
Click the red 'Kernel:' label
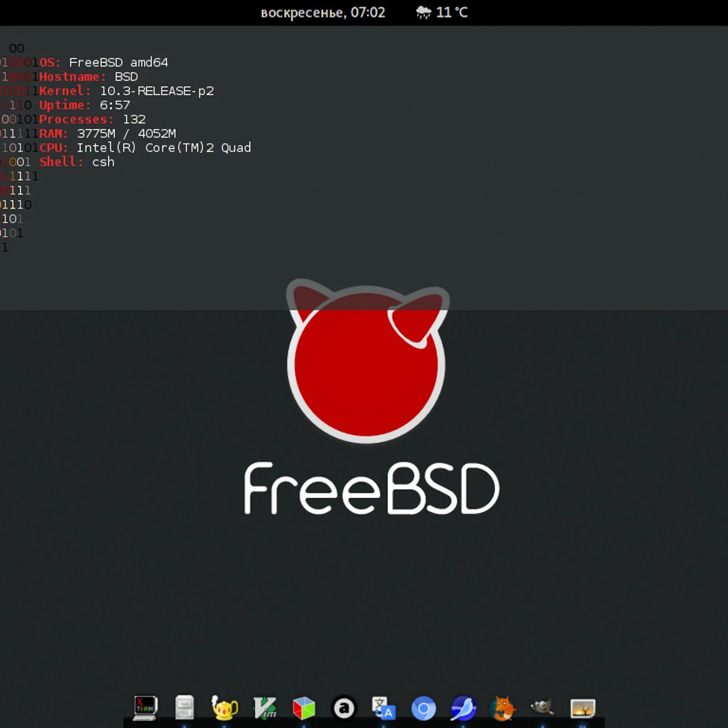(x=65, y=91)
